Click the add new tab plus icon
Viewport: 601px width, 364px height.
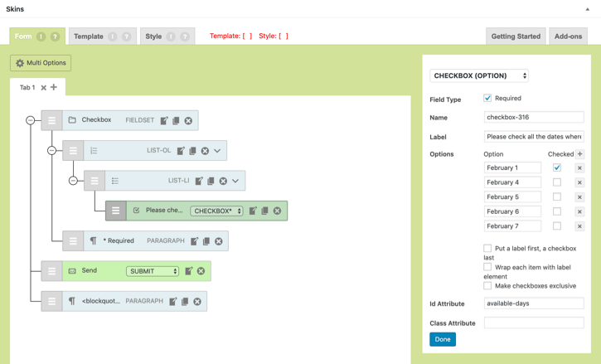(54, 87)
